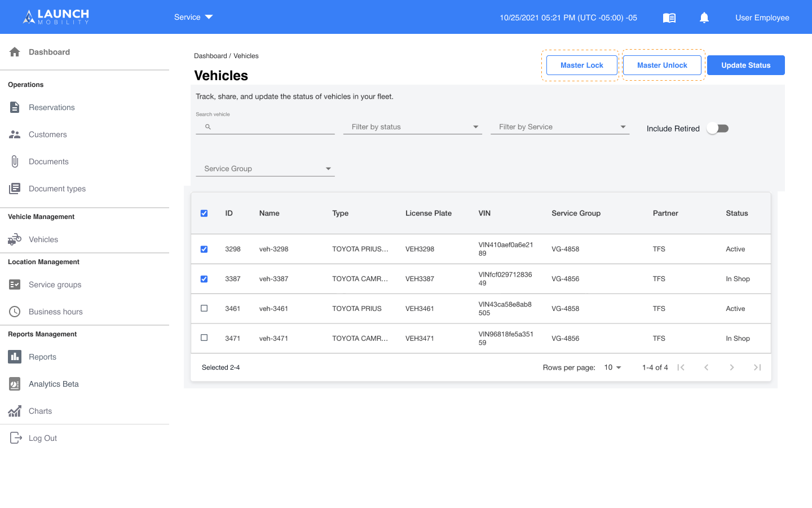Click the Master Lock button
The image size is (812, 508).
point(581,65)
